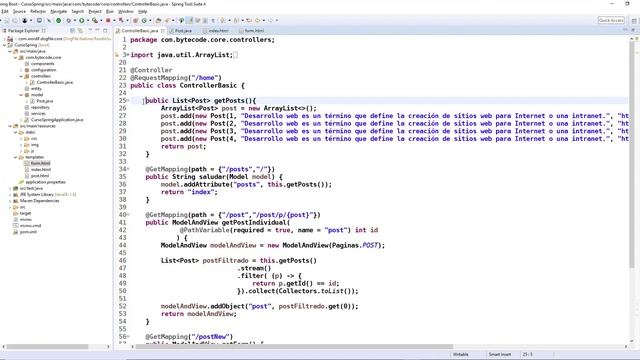The width and height of the screenshot is (640, 360).
Task: Click the Back navigation arrow in toolbar
Action: [258, 20]
